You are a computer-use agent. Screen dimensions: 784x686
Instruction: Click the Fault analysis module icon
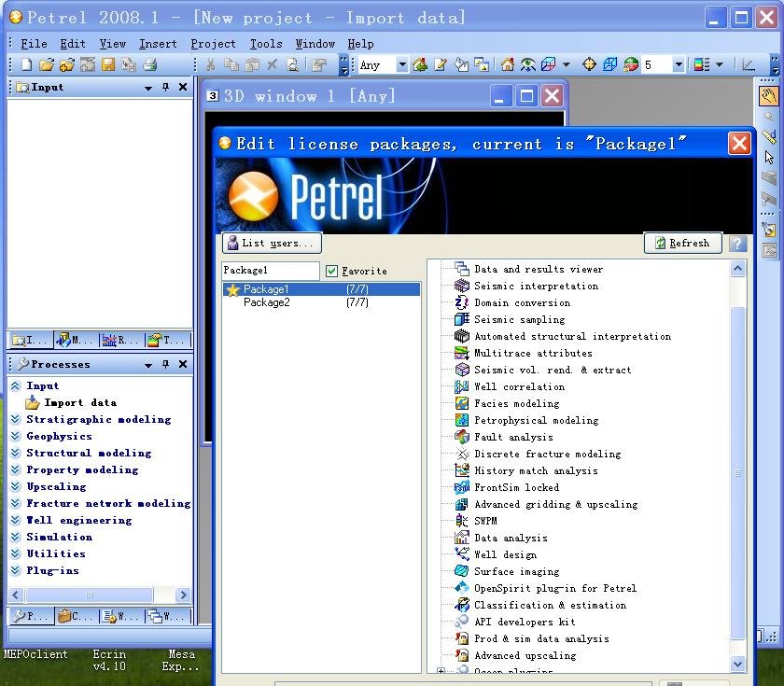coord(461,437)
